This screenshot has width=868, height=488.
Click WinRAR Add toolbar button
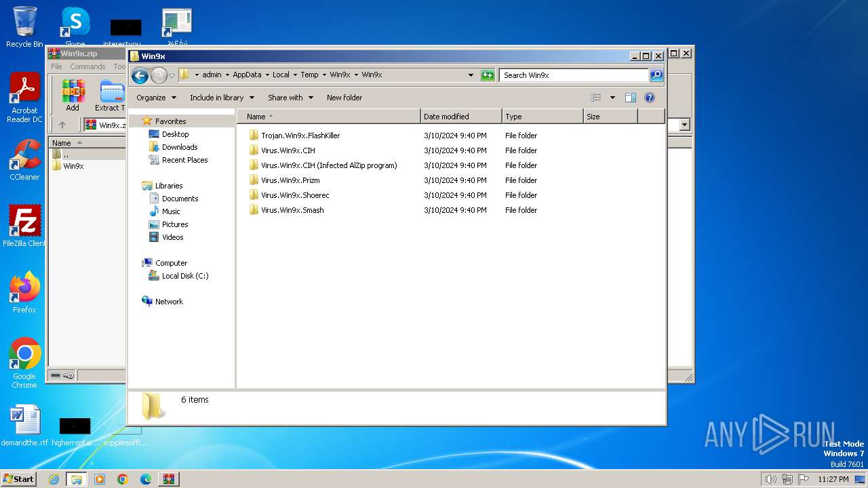(x=73, y=95)
